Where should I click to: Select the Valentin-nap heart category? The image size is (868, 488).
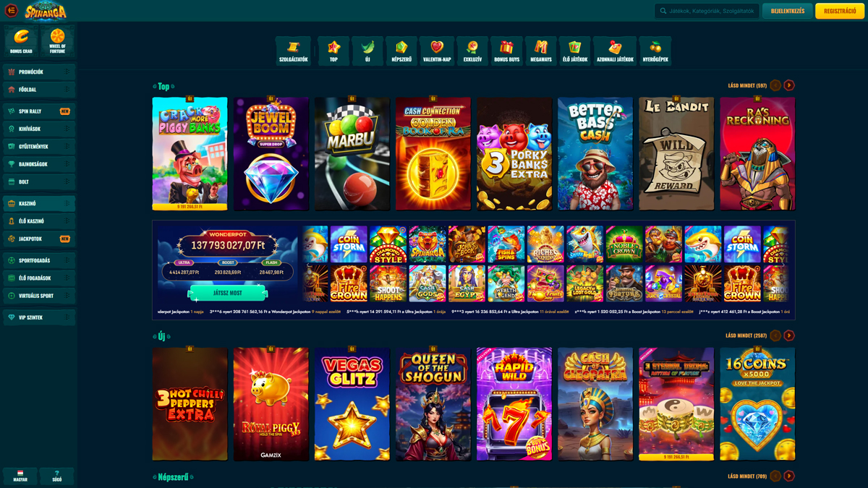click(437, 51)
